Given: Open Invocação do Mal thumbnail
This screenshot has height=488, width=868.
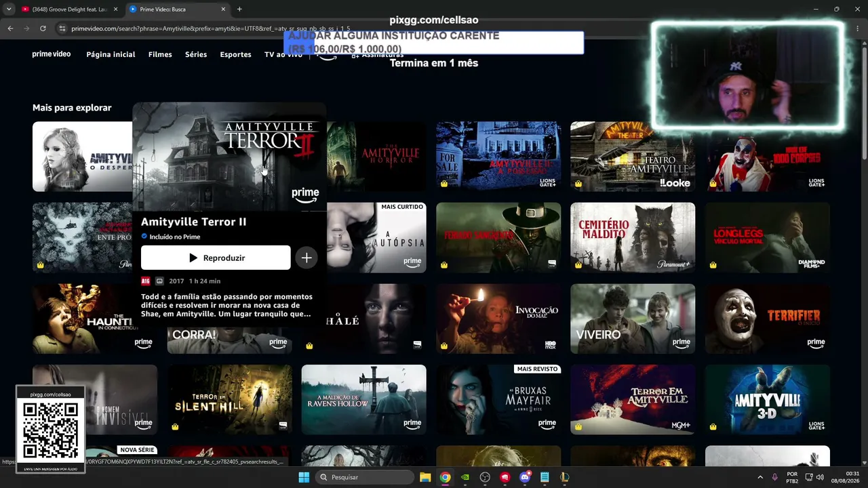Looking at the screenshot, I should coord(498,319).
